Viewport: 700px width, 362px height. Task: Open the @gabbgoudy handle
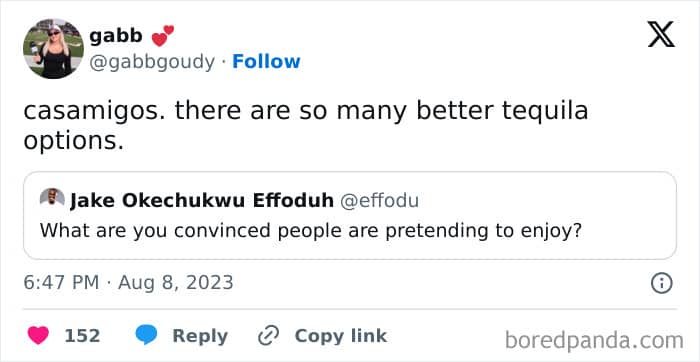pos(152,62)
